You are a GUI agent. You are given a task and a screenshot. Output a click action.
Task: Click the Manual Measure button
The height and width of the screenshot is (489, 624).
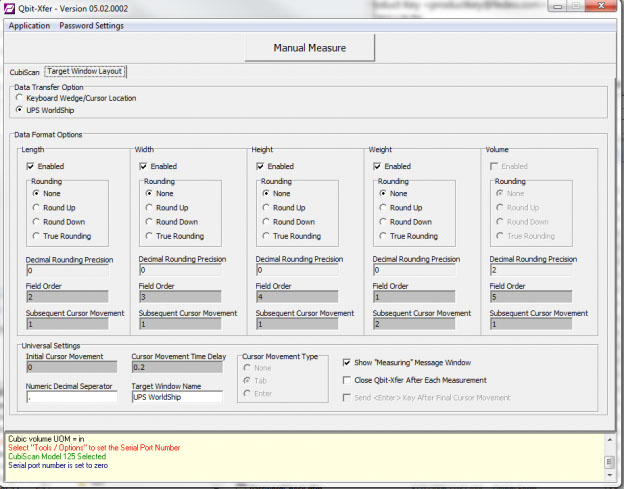pos(309,48)
